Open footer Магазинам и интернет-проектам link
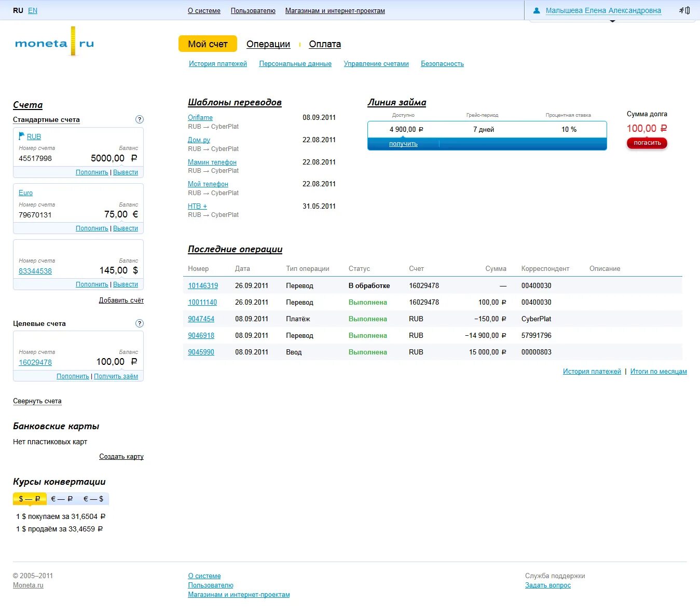This screenshot has width=700, height=615. coord(239,595)
